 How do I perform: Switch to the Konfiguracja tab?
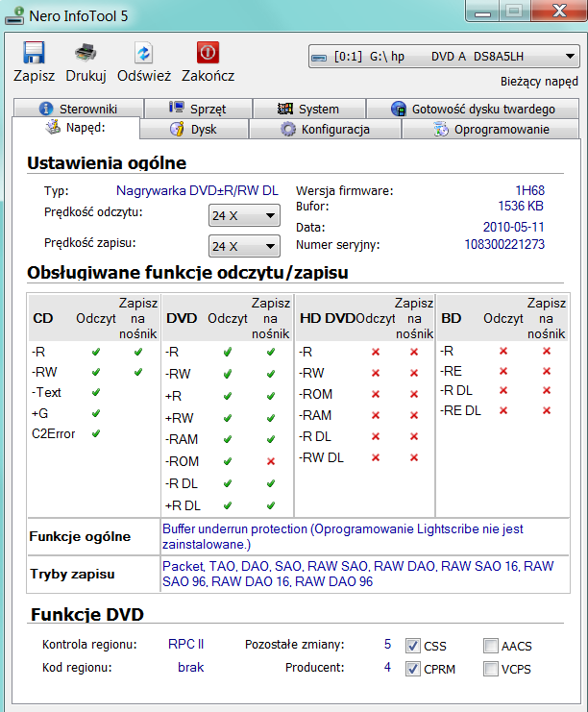325,129
